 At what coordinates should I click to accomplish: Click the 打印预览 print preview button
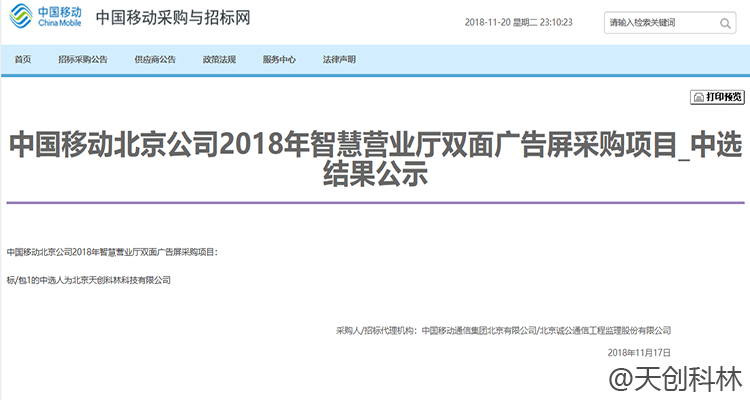(x=717, y=97)
